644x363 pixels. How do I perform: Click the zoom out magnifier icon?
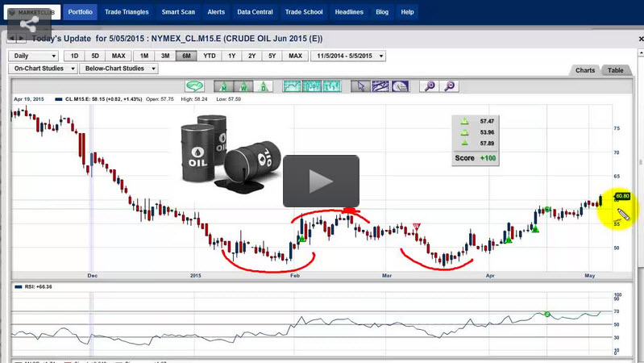(449, 86)
